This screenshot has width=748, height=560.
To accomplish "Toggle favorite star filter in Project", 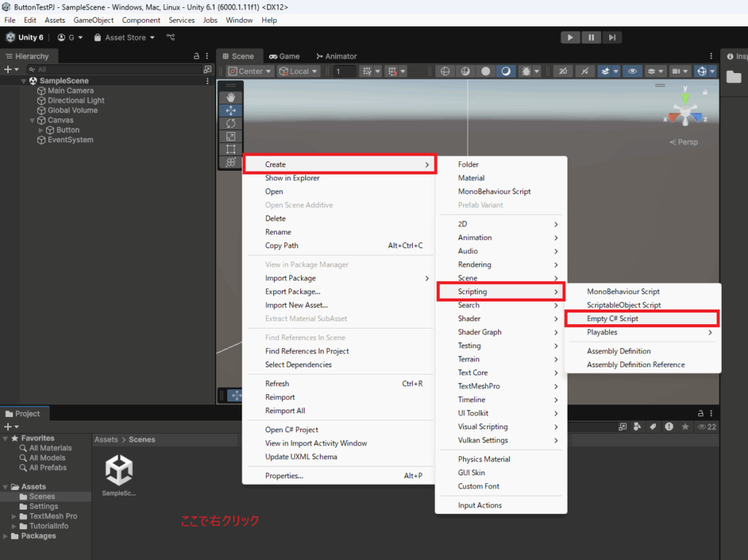I will pos(685,426).
